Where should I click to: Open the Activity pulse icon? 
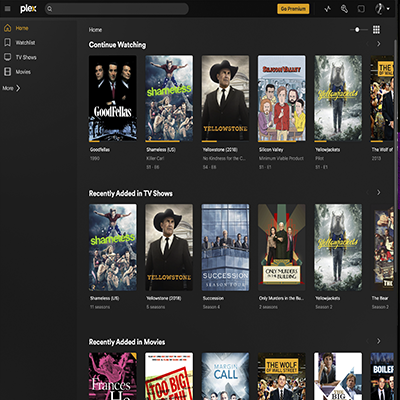click(x=328, y=9)
